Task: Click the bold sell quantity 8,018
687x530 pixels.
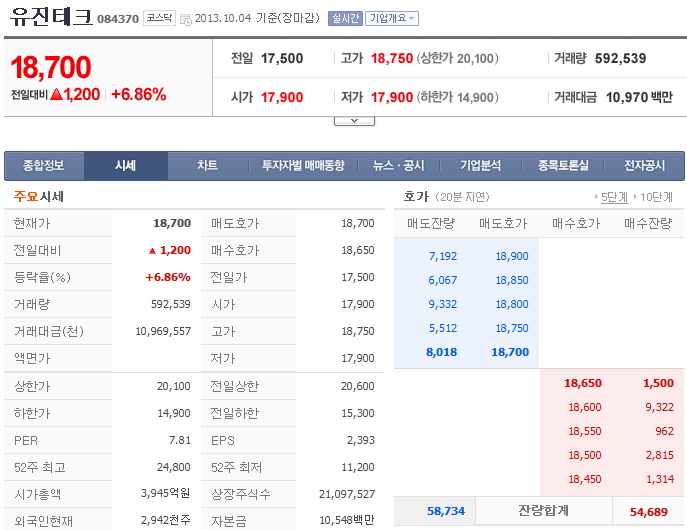Action: pos(442,352)
